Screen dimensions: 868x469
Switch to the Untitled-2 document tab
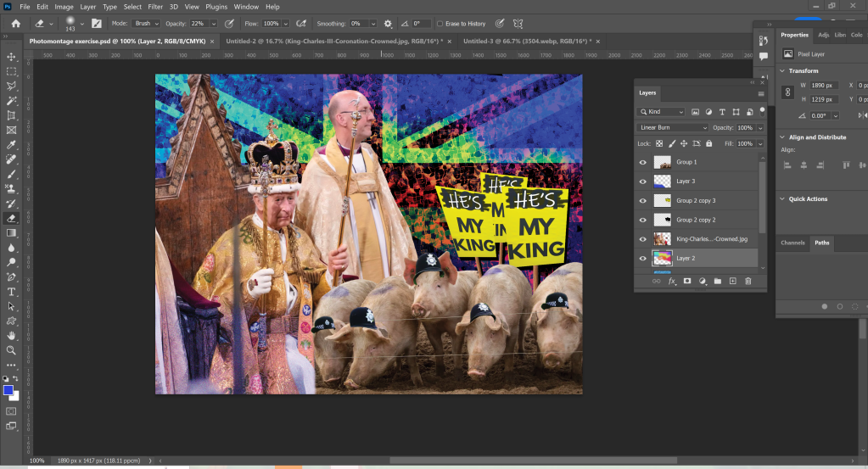pyautogui.click(x=335, y=40)
